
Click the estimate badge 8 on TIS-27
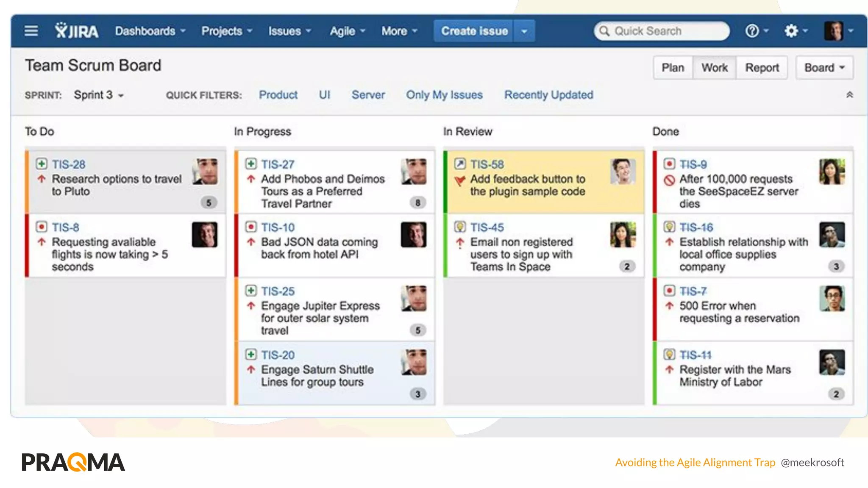(418, 202)
